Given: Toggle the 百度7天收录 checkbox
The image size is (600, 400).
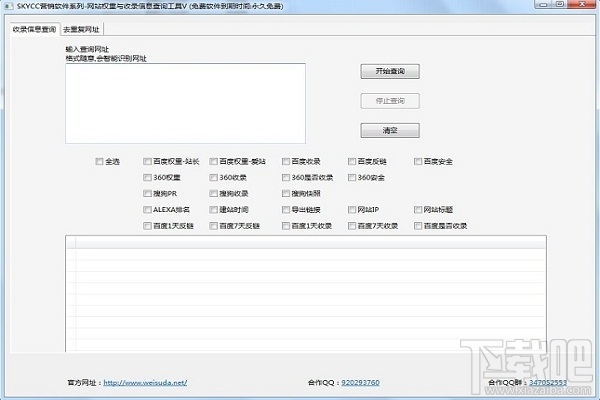Looking at the screenshot, I should (352, 226).
